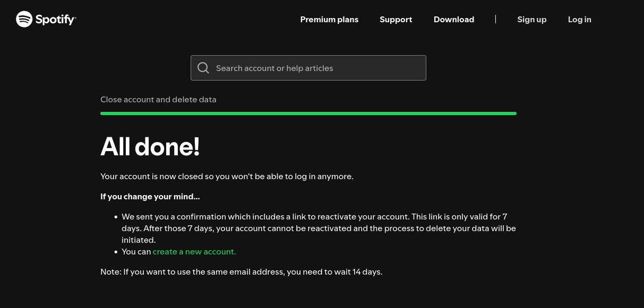Select the "Close account and delete data" breadcrumb
Screen dimensions: 644x308
[158, 99]
